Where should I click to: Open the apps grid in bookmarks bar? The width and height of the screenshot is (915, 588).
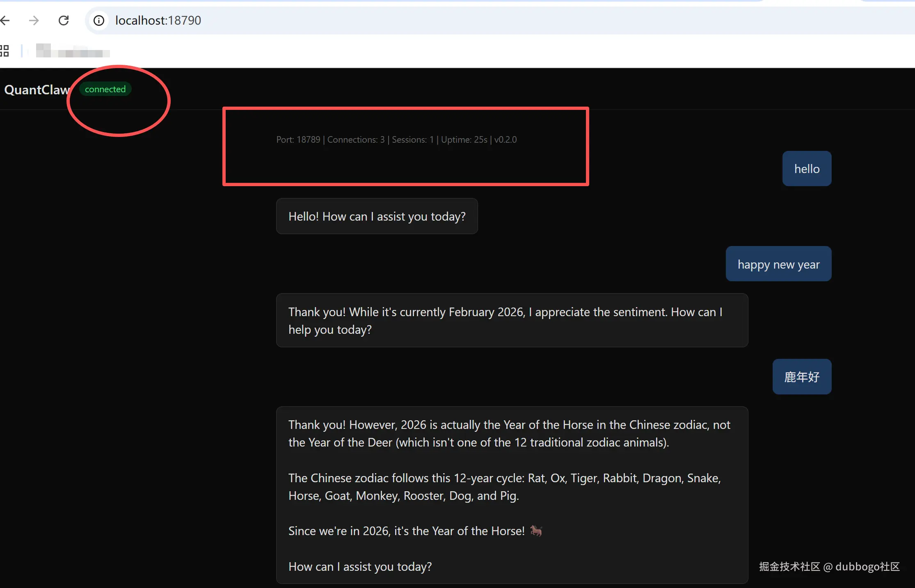click(5, 51)
